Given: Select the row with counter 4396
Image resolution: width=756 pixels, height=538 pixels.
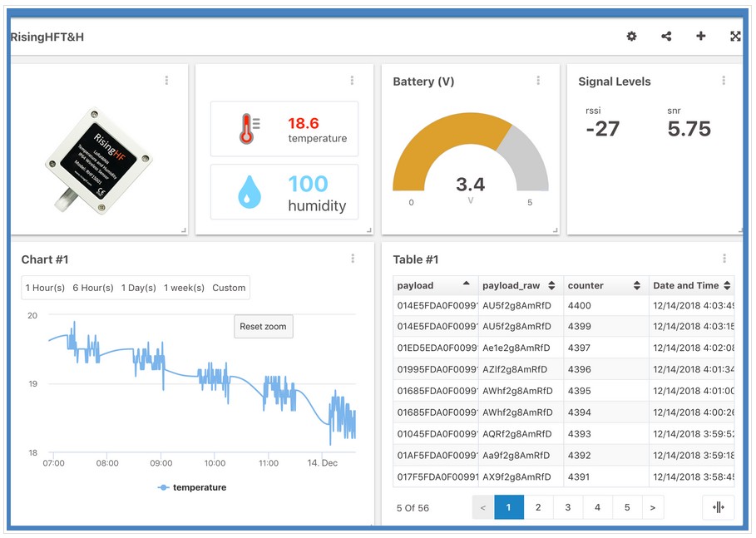Looking at the screenshot, I should click(x=563, y=369).
